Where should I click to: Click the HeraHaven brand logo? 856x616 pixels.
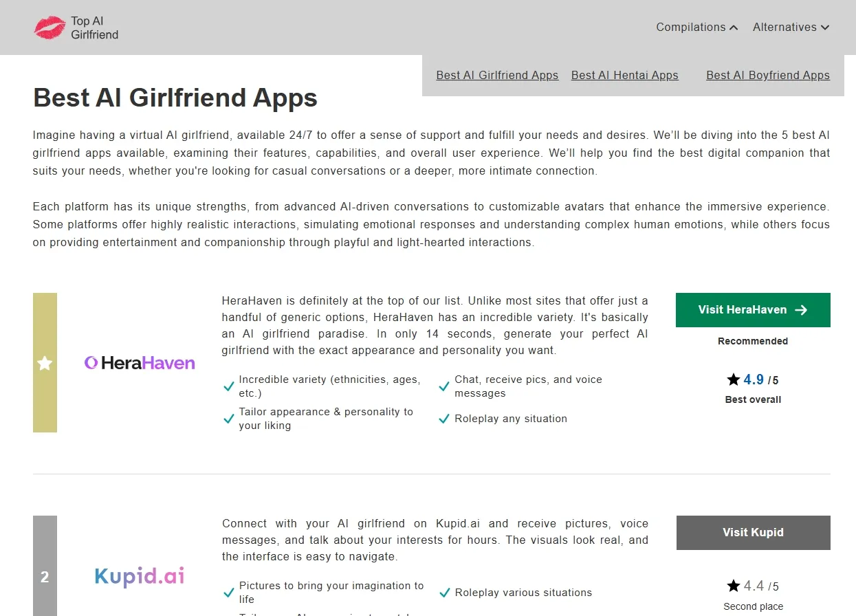[140, 362]
